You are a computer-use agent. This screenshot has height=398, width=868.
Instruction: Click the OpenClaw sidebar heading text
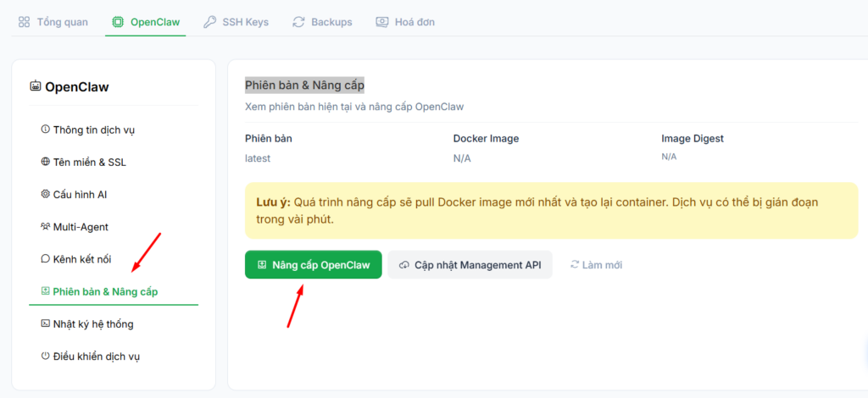coord(77,86)
